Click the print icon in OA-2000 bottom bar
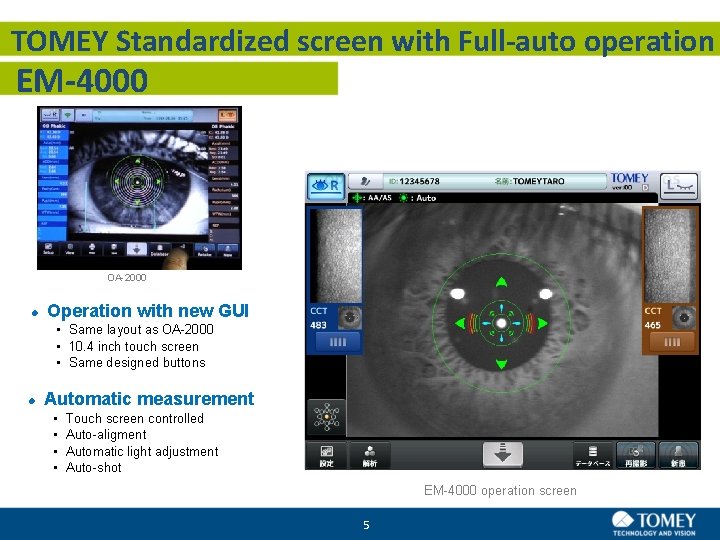This screenshot has width=720, height=540. click(92, 249)
